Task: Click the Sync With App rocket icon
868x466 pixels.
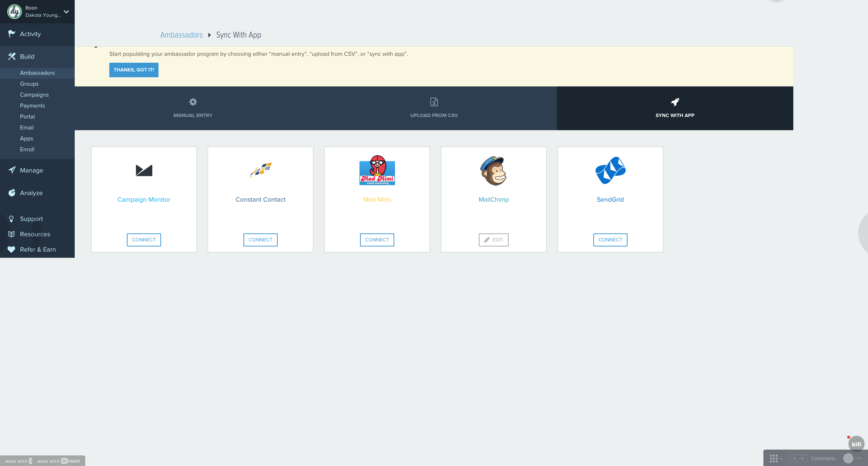Action: click(x=675, y=102)
